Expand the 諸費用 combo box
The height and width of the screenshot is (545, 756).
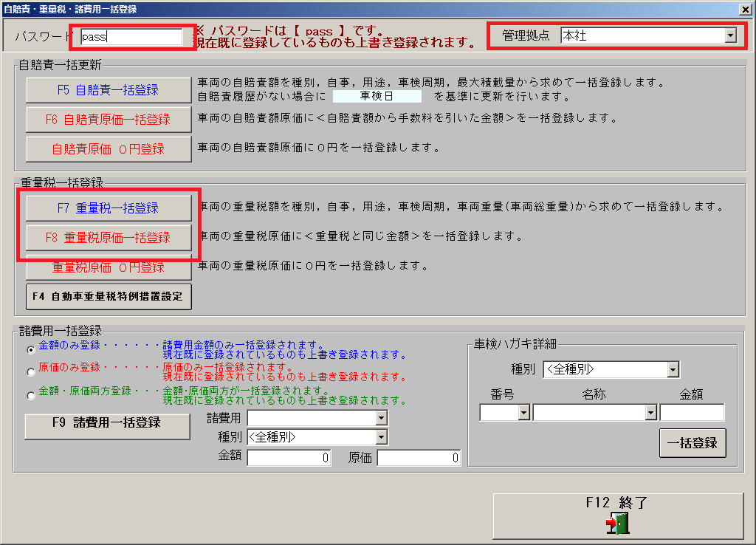click(381, 419)
